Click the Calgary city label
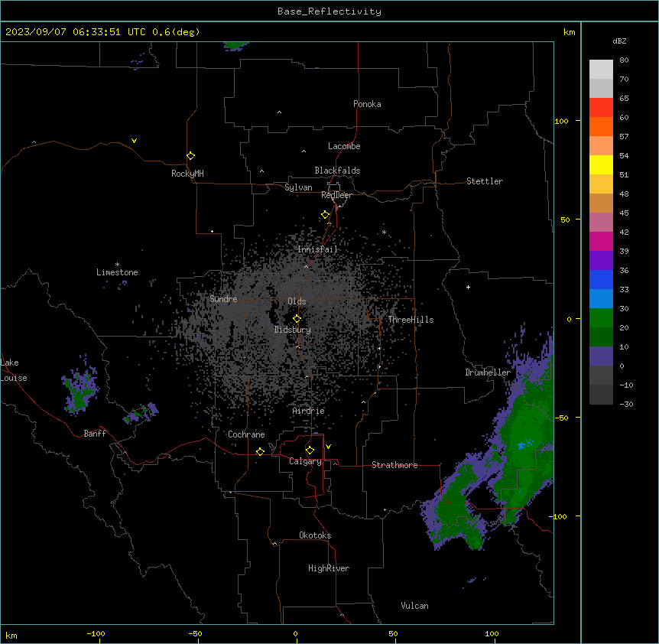 [x=305, y=461]
